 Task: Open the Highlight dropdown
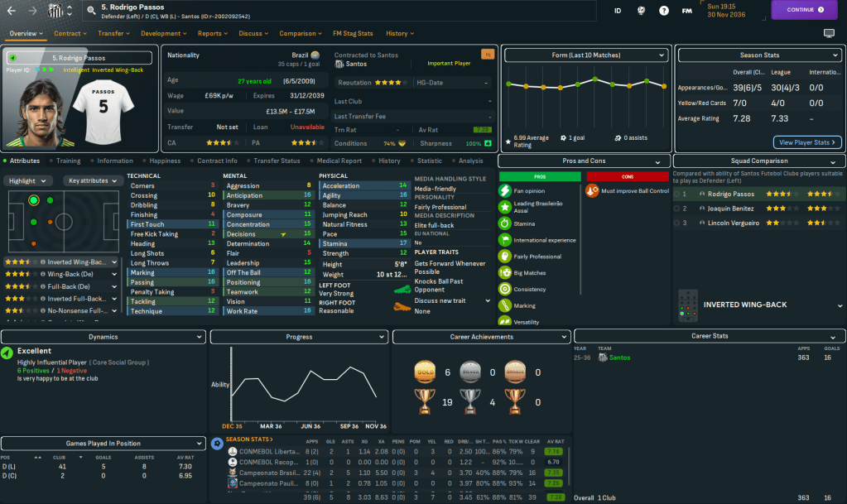point(29,180)
